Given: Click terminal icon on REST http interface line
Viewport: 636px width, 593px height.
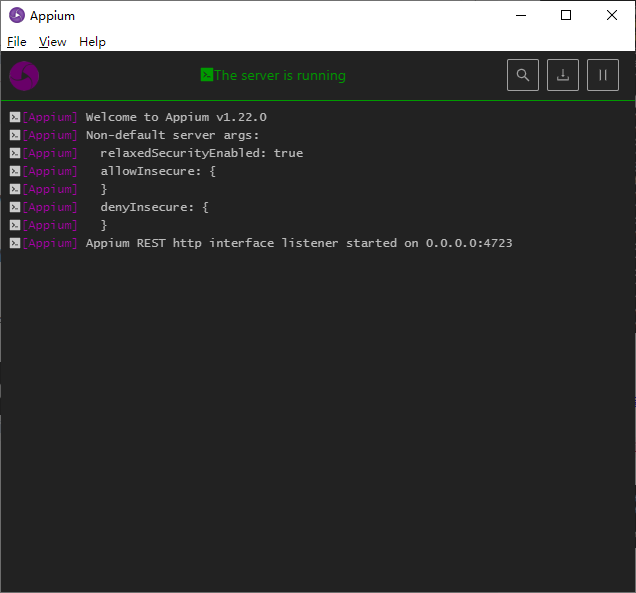Looking at the screenshot, I should (15, 243).
